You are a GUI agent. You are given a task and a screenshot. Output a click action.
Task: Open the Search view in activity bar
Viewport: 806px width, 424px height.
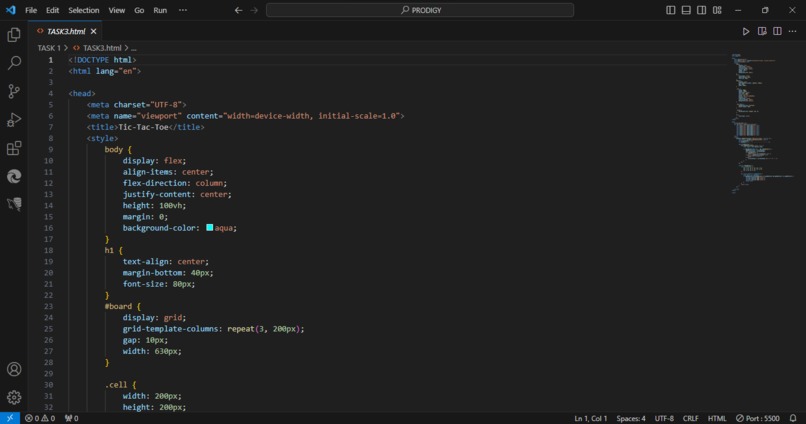14,63
